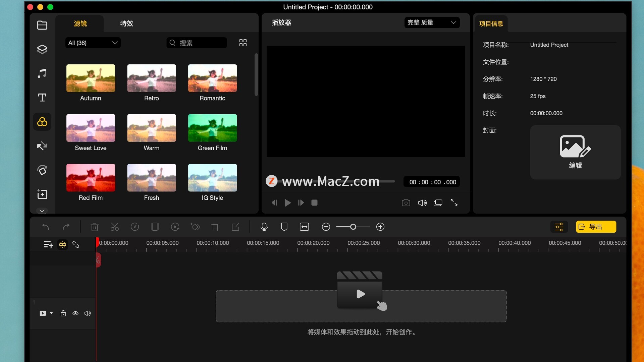Viewport: 644px width, 362px height.
Task: Open the 完整 质量 playback quality dropdown
Action: point(432,22)
